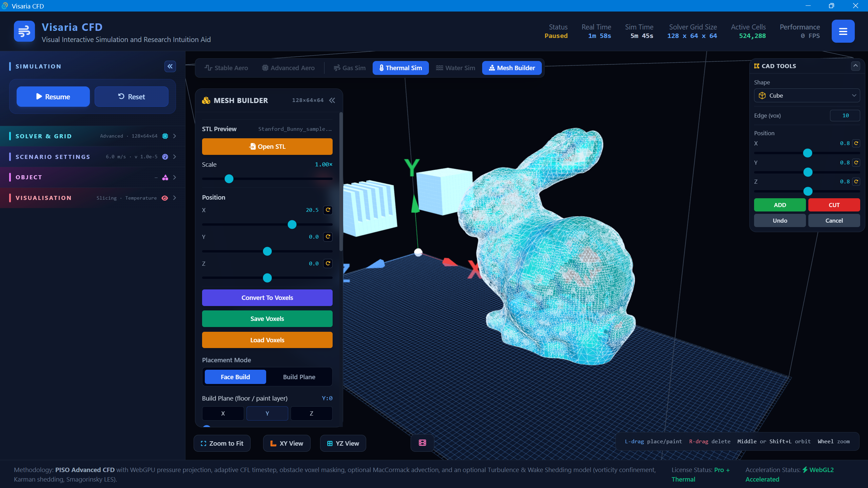
Task: Click the CAD Tools X position slider
Action: click(x=807, y=153)
